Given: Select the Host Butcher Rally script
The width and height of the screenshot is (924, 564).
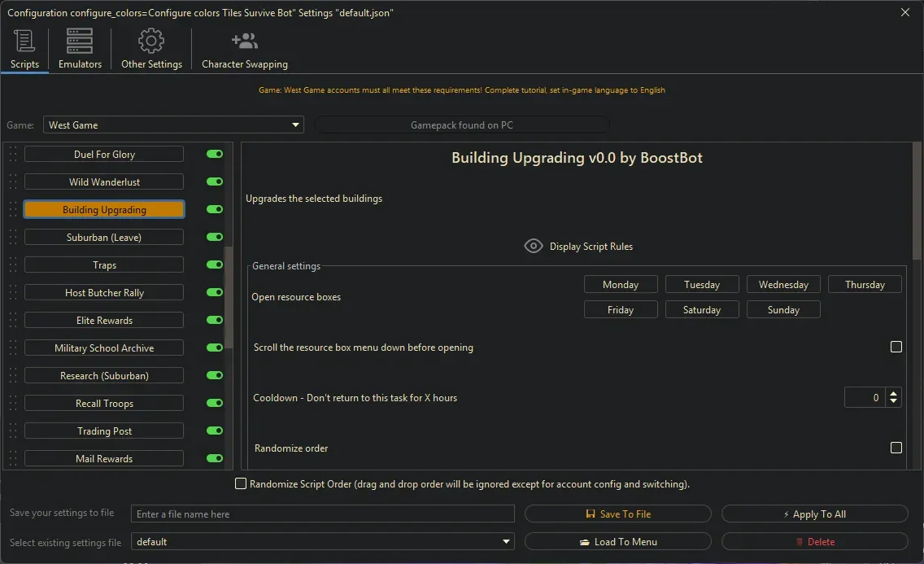Looking at the screenshot, I should (104, 293).
